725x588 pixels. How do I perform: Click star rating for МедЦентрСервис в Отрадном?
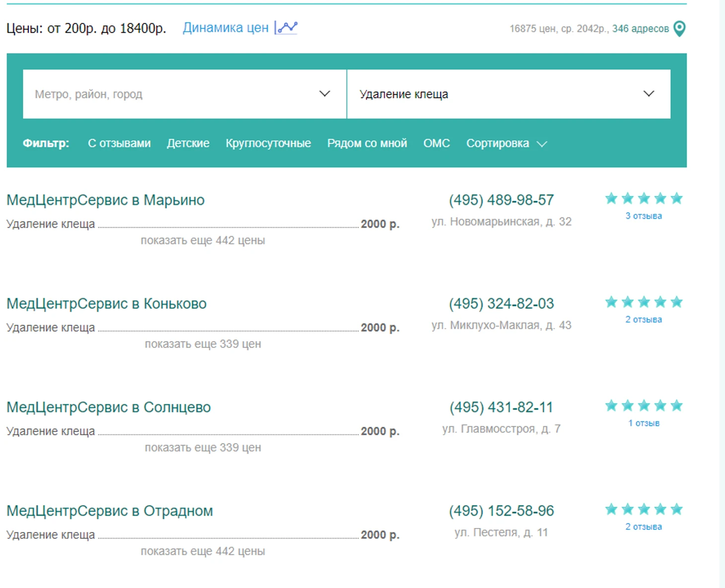[644, 510]
